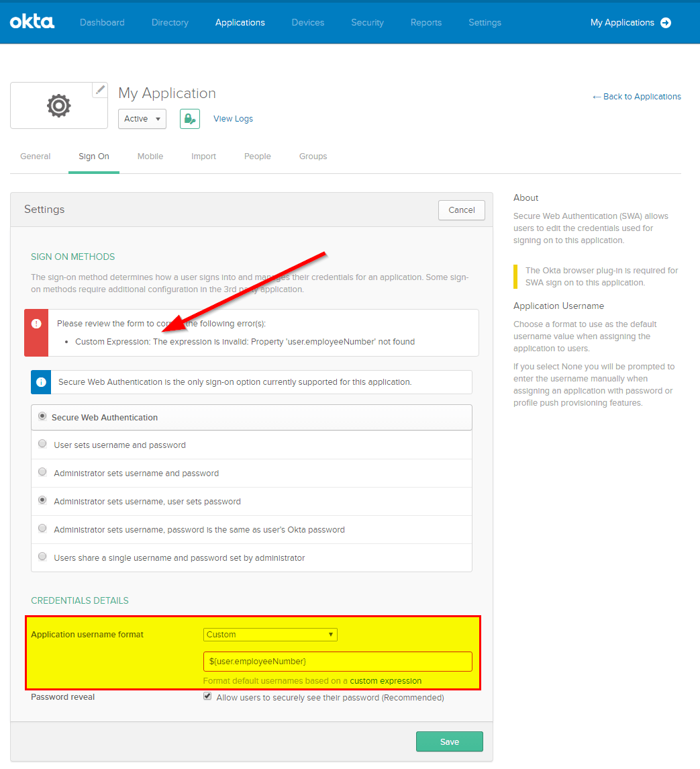700x769 pixels.
Task: Click the gear application logo thumbnail
Action: pyautogui.click(x=59, y=105)
